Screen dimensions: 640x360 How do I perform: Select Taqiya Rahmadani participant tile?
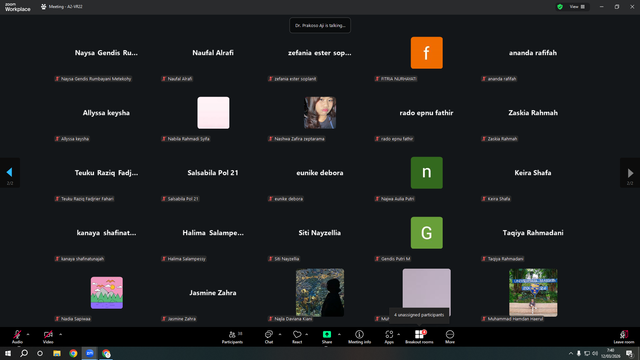(533, 233)
